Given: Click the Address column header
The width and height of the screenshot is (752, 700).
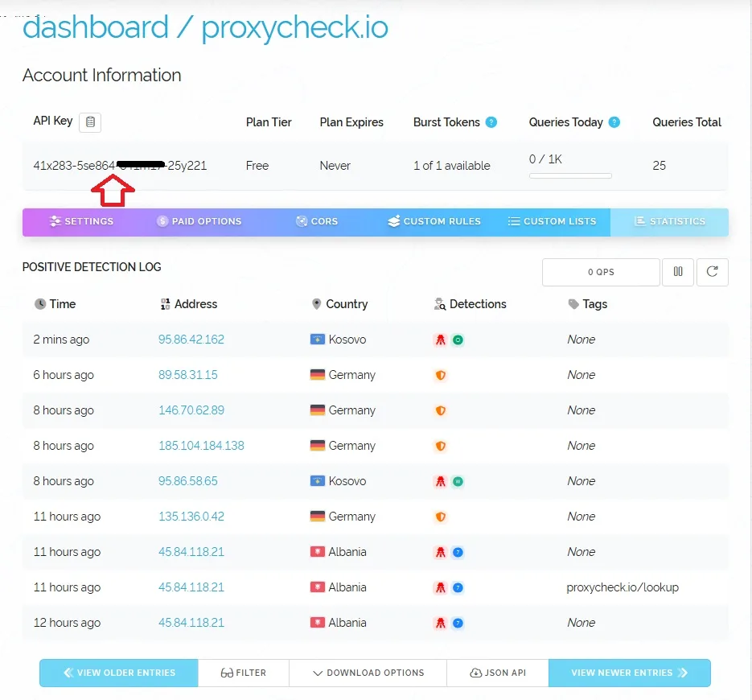Looking at the screenshot, I should (x=188, y=304).
